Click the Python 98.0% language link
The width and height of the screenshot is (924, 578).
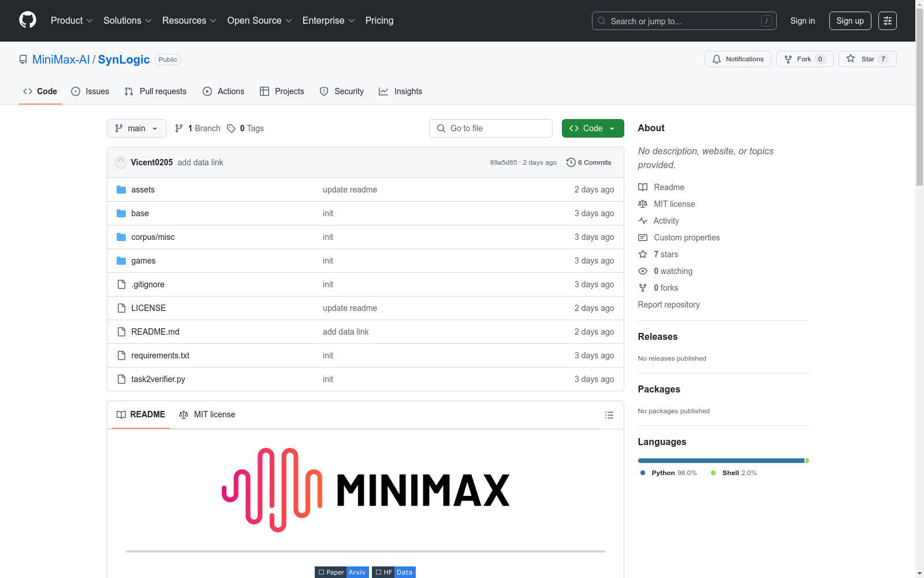(x=669, y=473)
